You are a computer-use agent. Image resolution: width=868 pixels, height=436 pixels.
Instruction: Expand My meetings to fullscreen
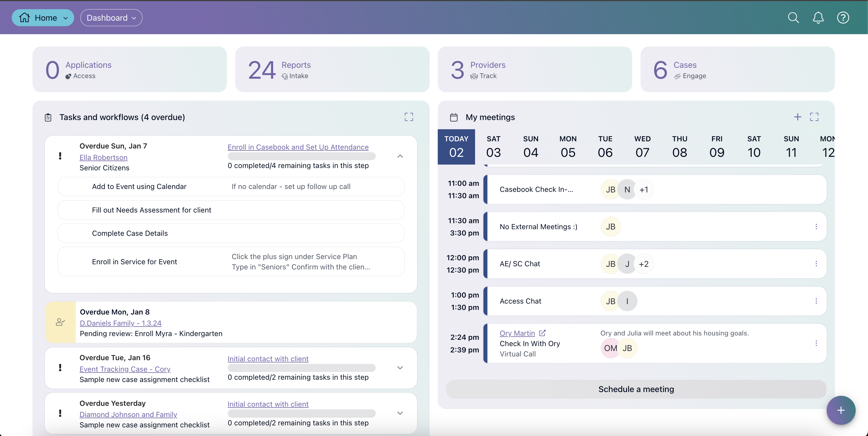[x=814, y=117]
